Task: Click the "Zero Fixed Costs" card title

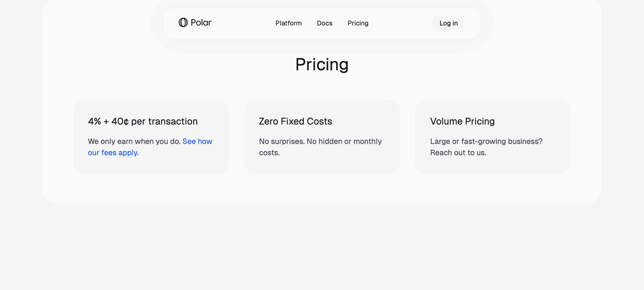Action: (x=296, y=121)
